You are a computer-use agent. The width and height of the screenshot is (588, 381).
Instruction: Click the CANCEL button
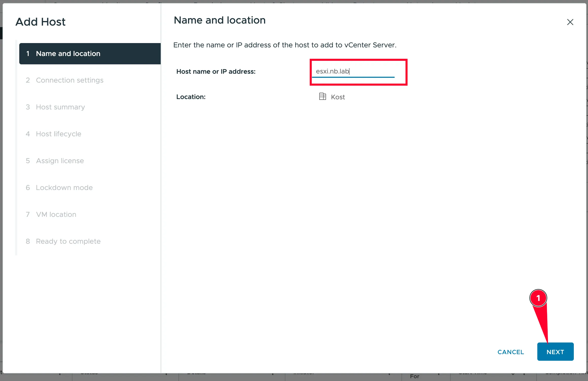coord(511,352)
